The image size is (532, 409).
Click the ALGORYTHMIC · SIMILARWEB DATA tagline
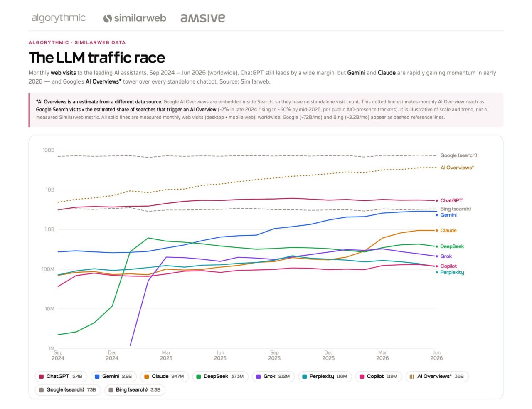click(x=77, y=42)
